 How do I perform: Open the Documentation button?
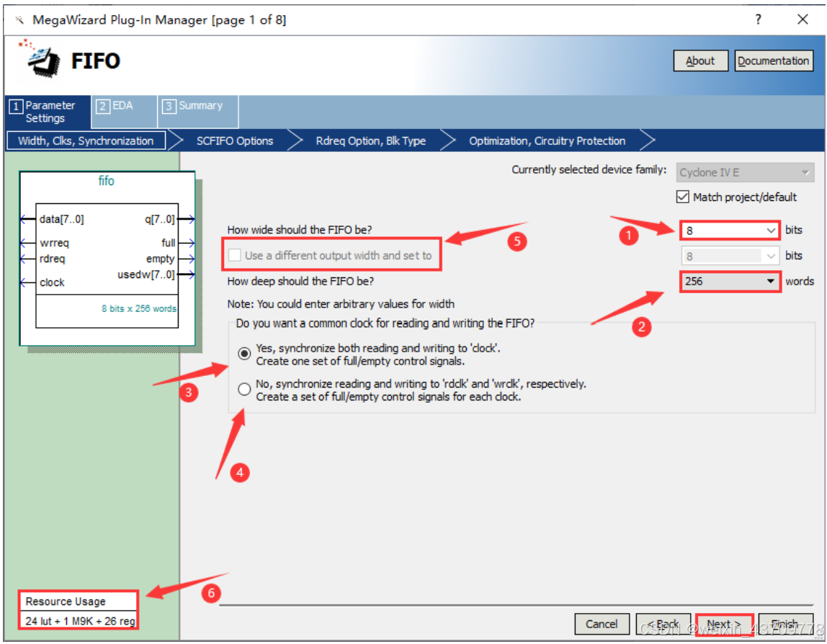(773, 61)
